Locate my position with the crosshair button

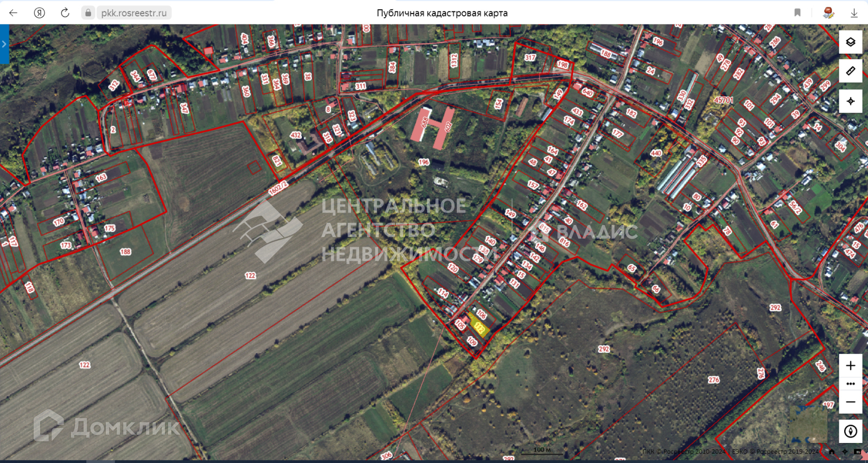[851, 101]
